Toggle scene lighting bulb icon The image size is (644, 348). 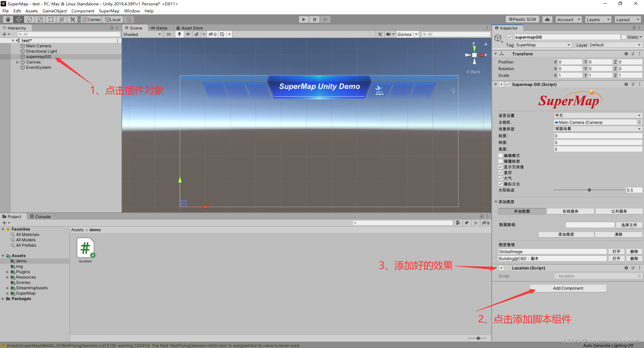[179, 34]
